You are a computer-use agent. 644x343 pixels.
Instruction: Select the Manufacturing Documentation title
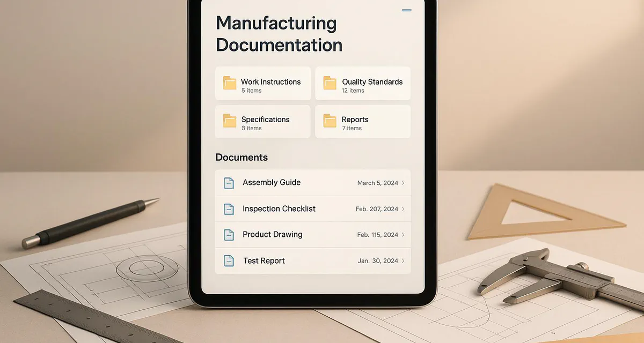(279, 34)
